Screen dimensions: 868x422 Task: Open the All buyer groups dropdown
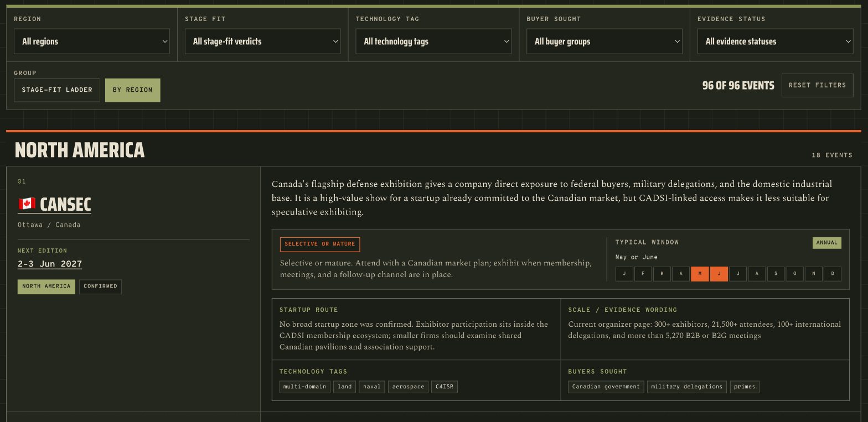tap(604, 41)
